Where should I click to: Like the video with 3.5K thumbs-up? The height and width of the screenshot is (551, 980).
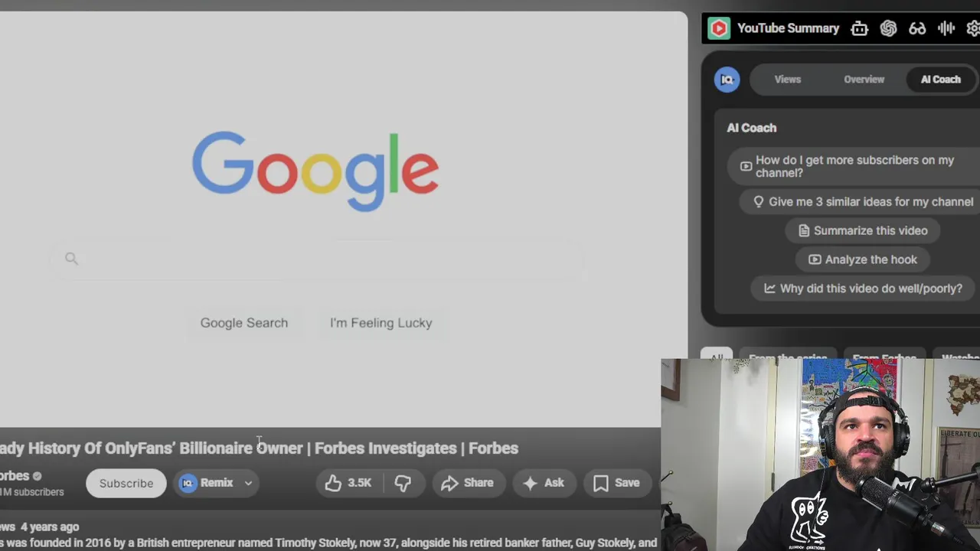[348, 483]
